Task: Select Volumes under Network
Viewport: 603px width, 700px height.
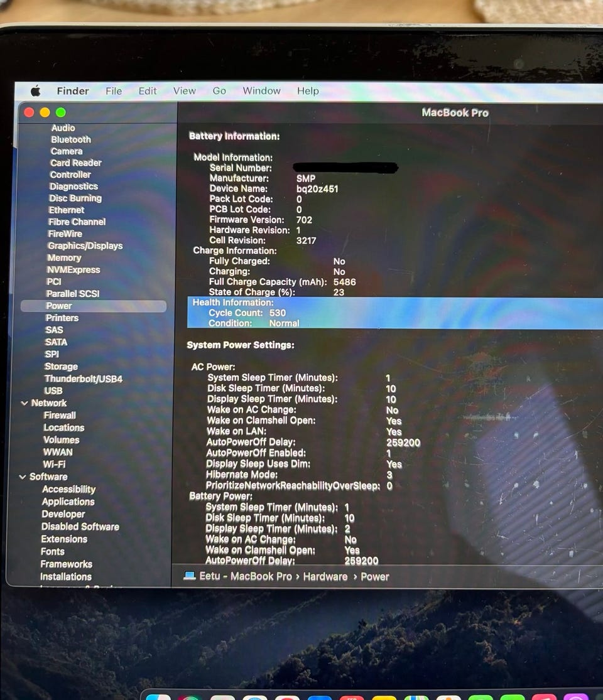Action: [x=61, y=439]
